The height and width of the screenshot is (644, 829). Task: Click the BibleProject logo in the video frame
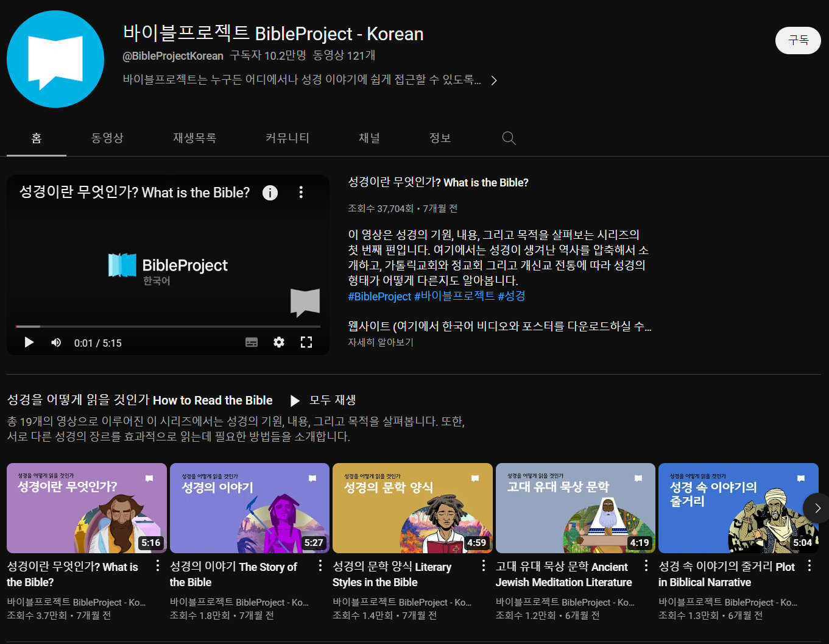[x=168, y=269]
